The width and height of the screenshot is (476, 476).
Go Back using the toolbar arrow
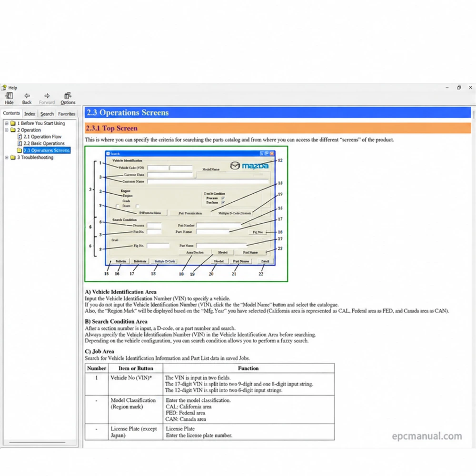[x=27, y=99]
